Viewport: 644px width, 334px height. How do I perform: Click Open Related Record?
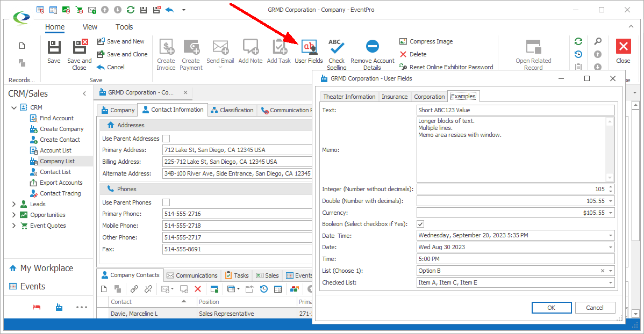(x=533, y=55)
